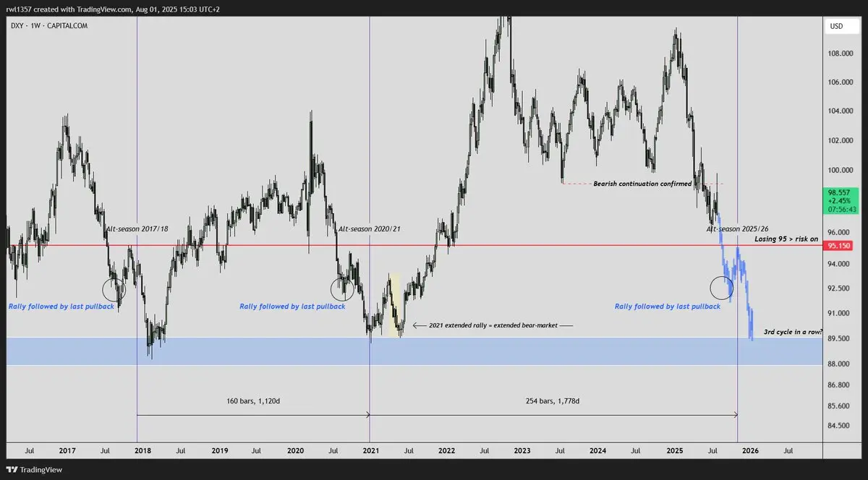Image resolution: width=868 pixels, height=480 pixels.
Task: Click the 2025 label on the time axis
Action: [x=674, y=450]
